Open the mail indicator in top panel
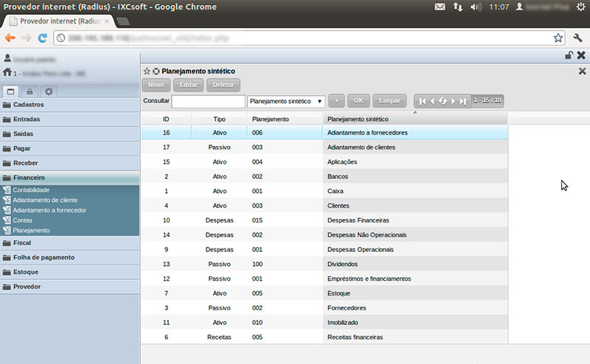Screen dimensions: 590x364 coord(440,7)
